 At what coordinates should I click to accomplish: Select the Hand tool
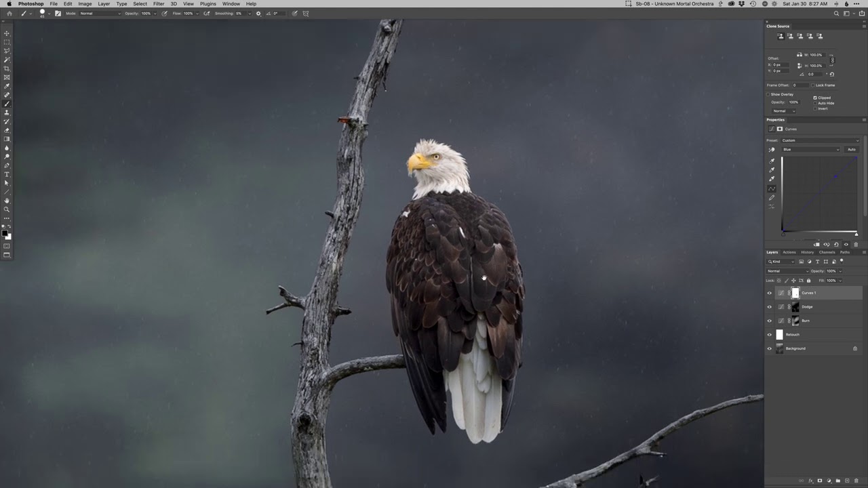[7, 201]
